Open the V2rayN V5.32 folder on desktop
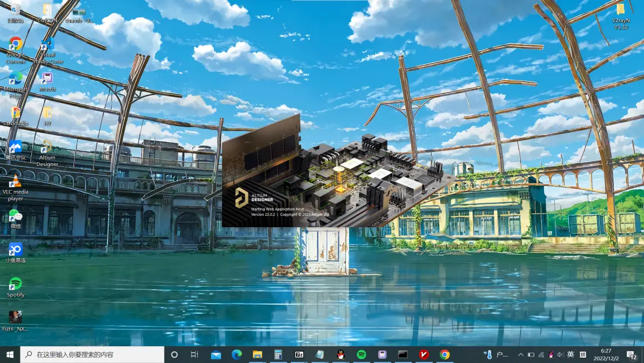 (621, 16)
